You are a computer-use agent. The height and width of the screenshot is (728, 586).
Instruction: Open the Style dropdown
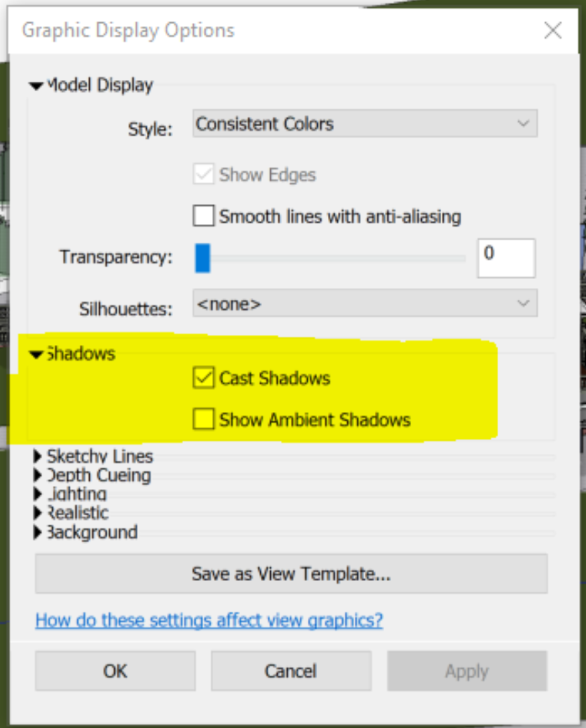pyautogui.click(x=365, y=123)
